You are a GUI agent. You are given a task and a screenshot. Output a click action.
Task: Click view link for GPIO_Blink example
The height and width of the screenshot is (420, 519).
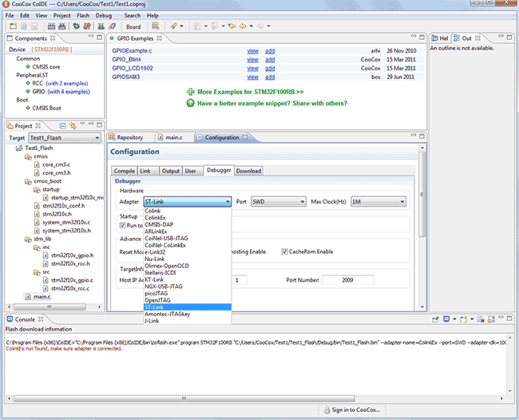tap(252, 58)
